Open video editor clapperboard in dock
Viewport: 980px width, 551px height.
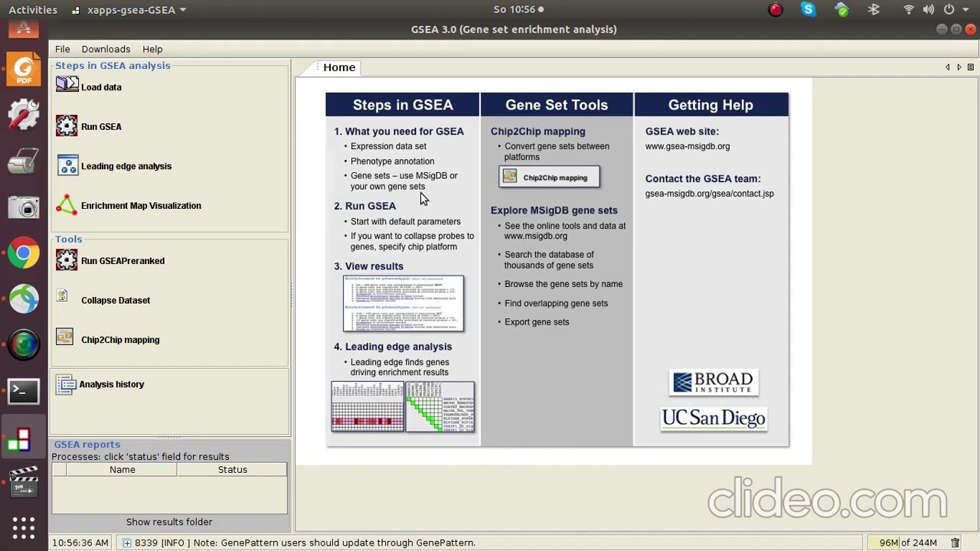tap(24, 483)
